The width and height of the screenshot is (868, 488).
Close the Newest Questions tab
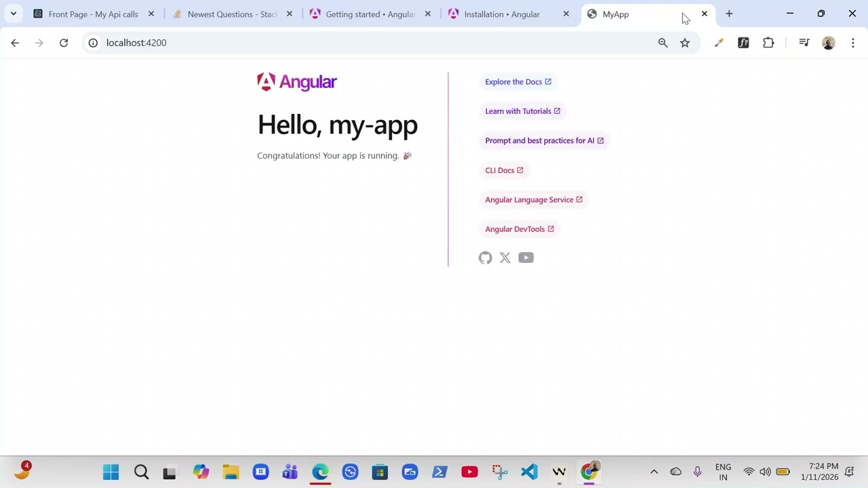[290, 14]
